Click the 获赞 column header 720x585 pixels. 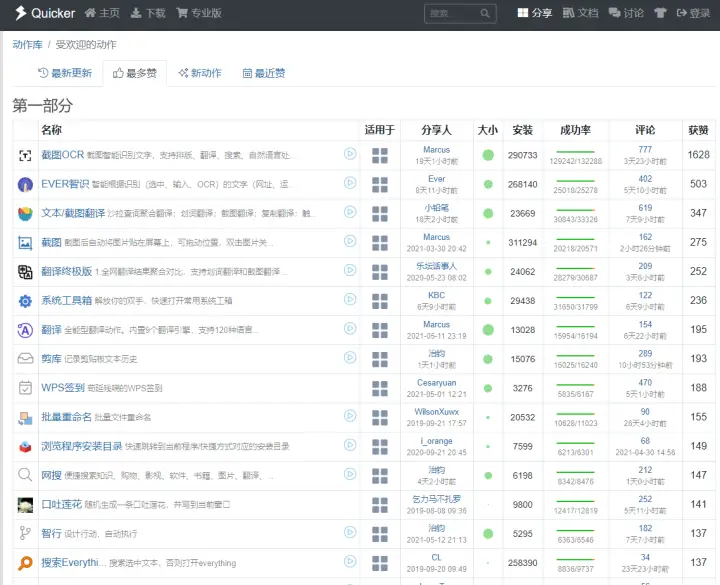pos(698,130)
